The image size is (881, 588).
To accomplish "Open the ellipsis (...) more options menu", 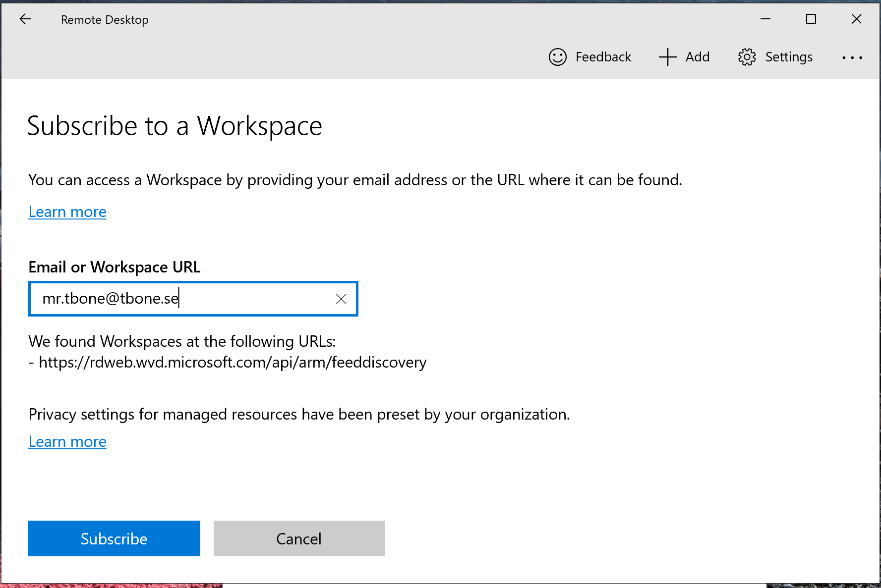I will pyautogui.click(x=852, y=57).
